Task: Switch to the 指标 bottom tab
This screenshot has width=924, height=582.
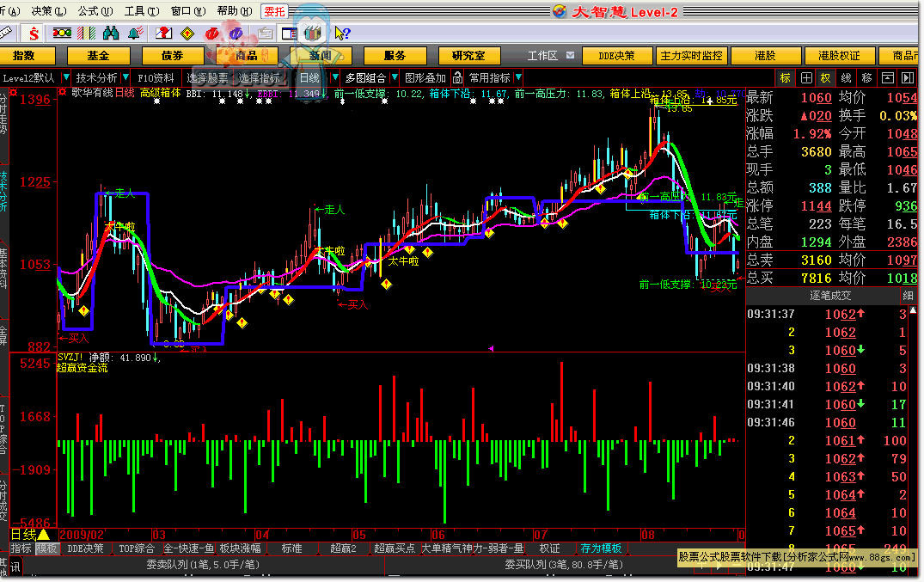Action: coord(21,548)
